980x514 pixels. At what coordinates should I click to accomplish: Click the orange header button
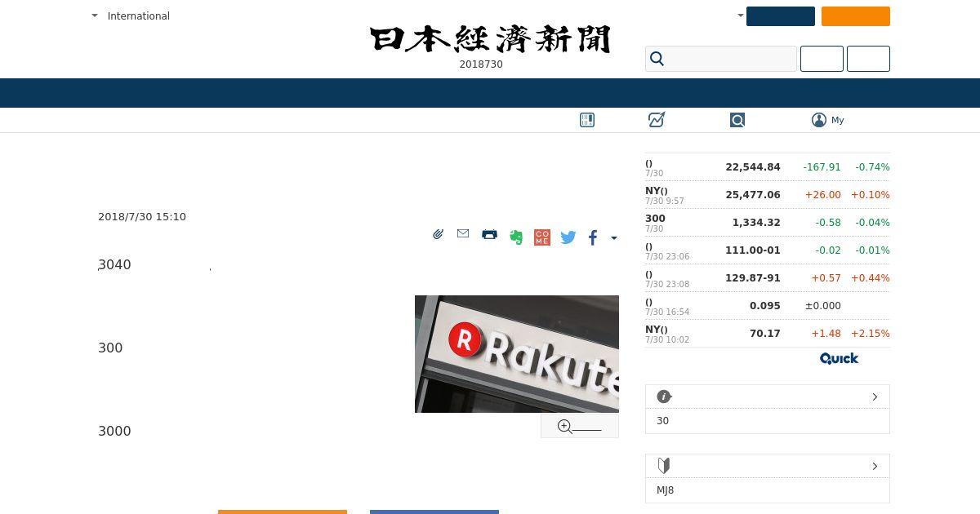pyautogui.click(x=856, y=16)
